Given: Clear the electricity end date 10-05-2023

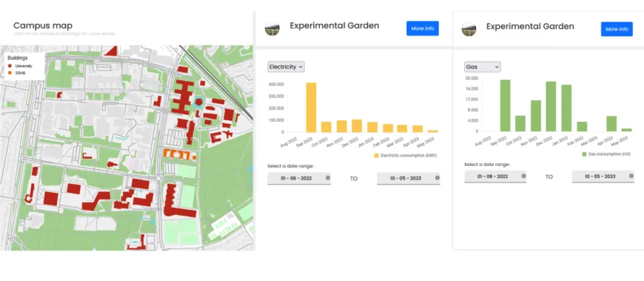Looking at the screenshot, I should [x=437, y=178].
